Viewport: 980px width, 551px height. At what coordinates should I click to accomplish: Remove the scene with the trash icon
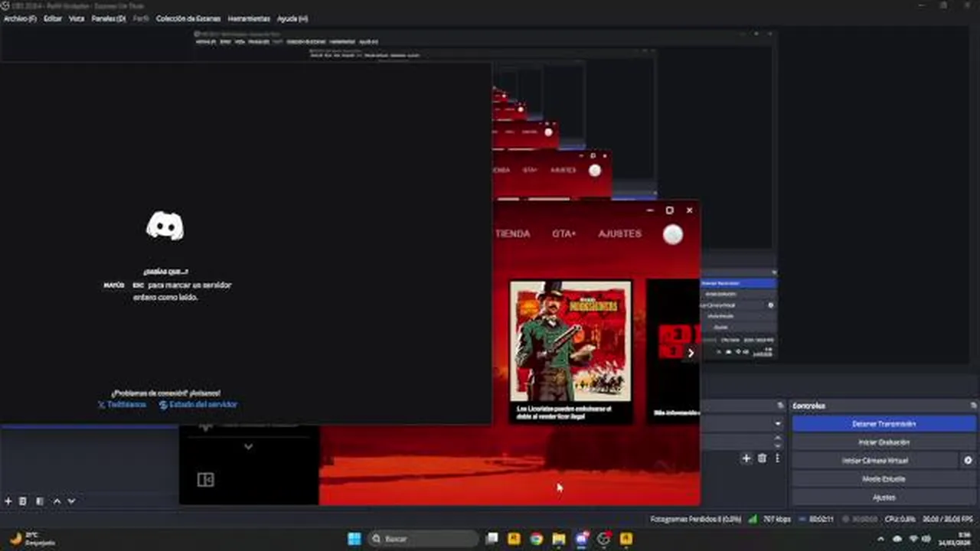23,501
